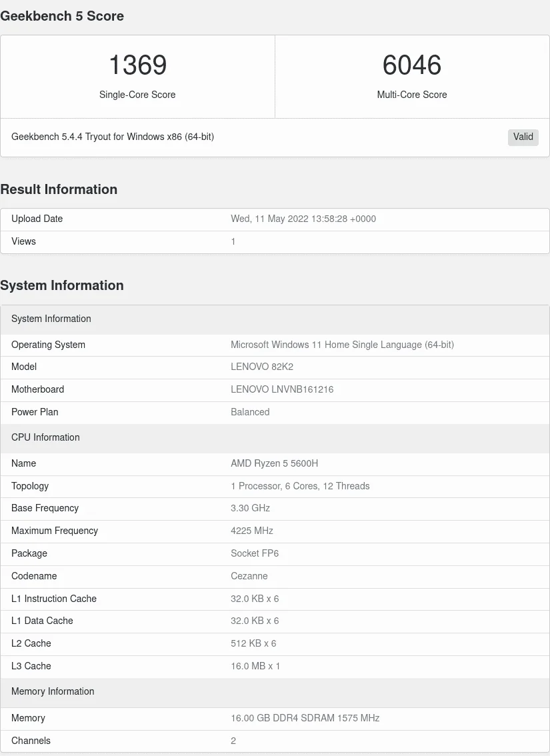Select the multi-core score 6046
This screenshot has width=550, height=756.
coord(411,65)
